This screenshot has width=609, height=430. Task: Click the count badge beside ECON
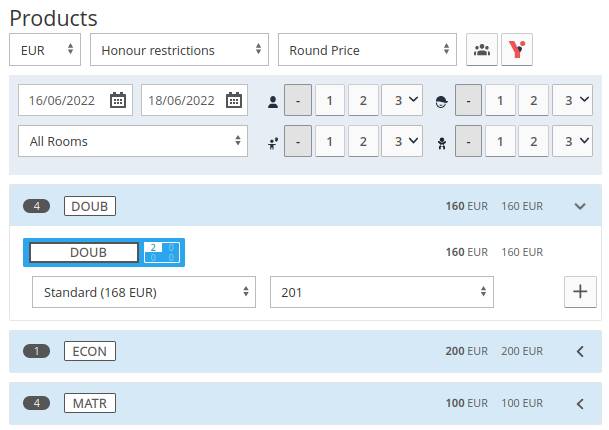[36, 351]
